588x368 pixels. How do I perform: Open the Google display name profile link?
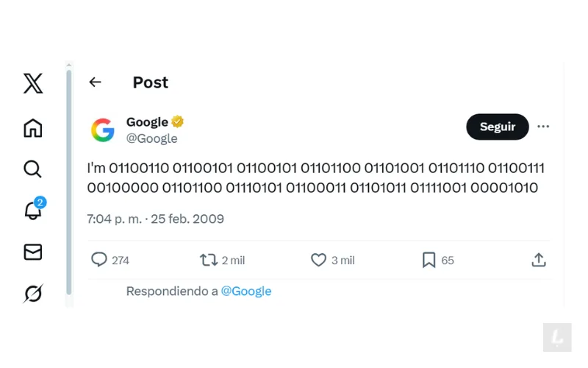[147, 122]
